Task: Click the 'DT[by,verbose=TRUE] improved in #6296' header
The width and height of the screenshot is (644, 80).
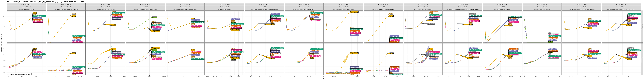Action: click(x=581, y=9)
